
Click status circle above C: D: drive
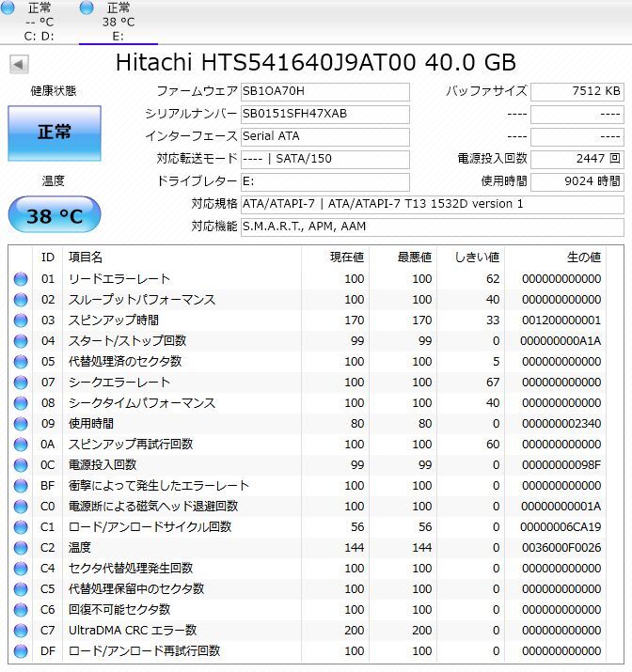pyautogui.click(x=8, y=7)
